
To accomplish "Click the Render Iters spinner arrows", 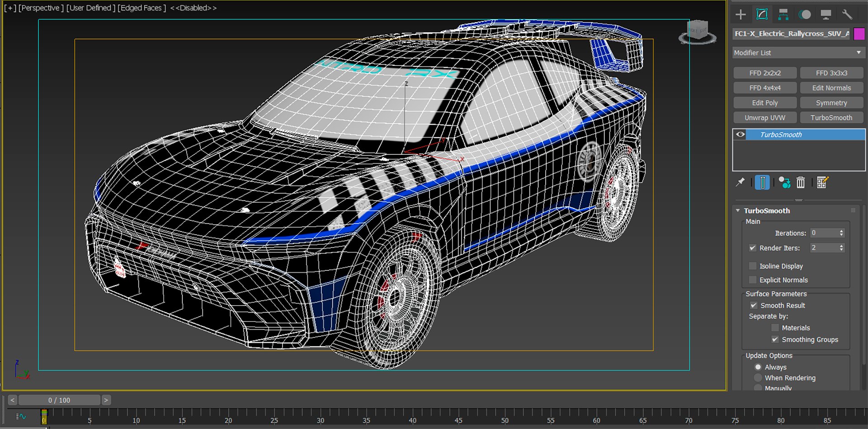I will [841, 248].
